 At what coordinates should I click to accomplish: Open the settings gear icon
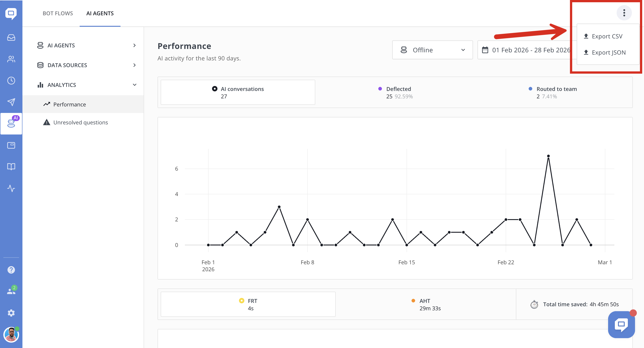point(11,313)
